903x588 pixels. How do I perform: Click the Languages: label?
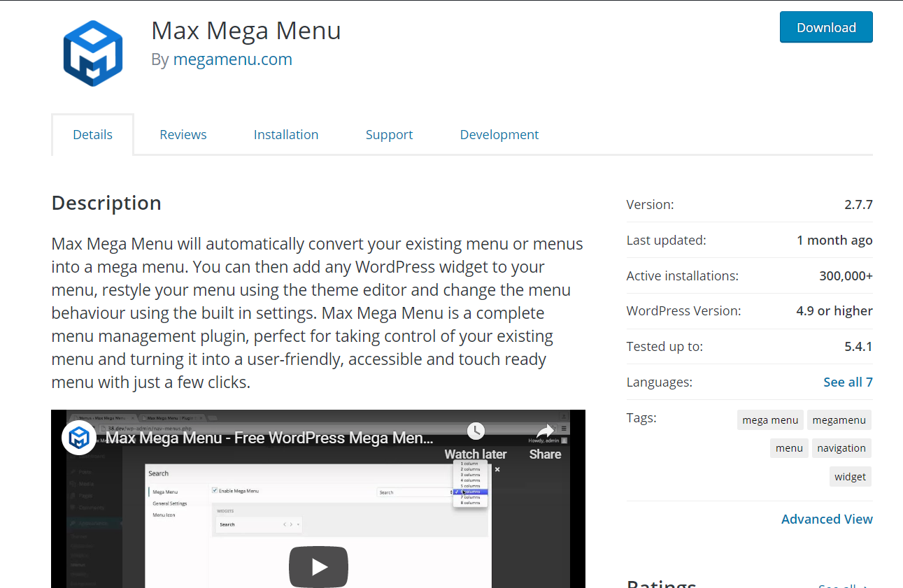[x=660, y=382]
